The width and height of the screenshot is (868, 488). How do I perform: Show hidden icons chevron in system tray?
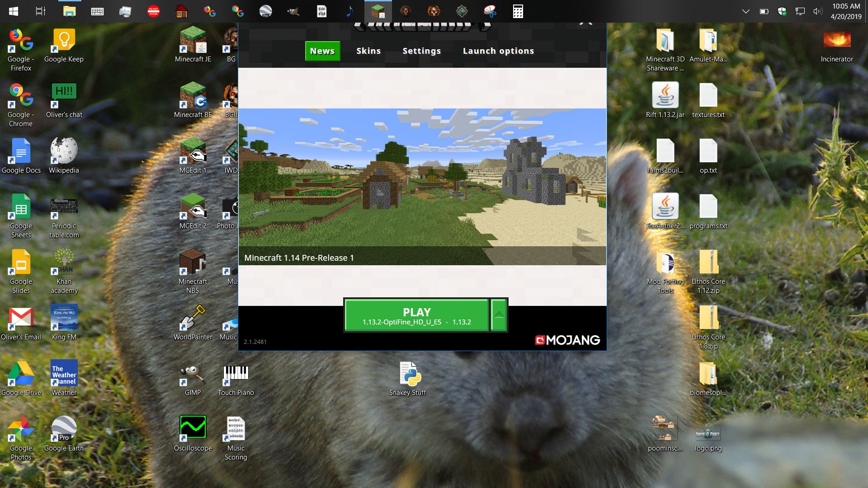(x=746, y=11)
